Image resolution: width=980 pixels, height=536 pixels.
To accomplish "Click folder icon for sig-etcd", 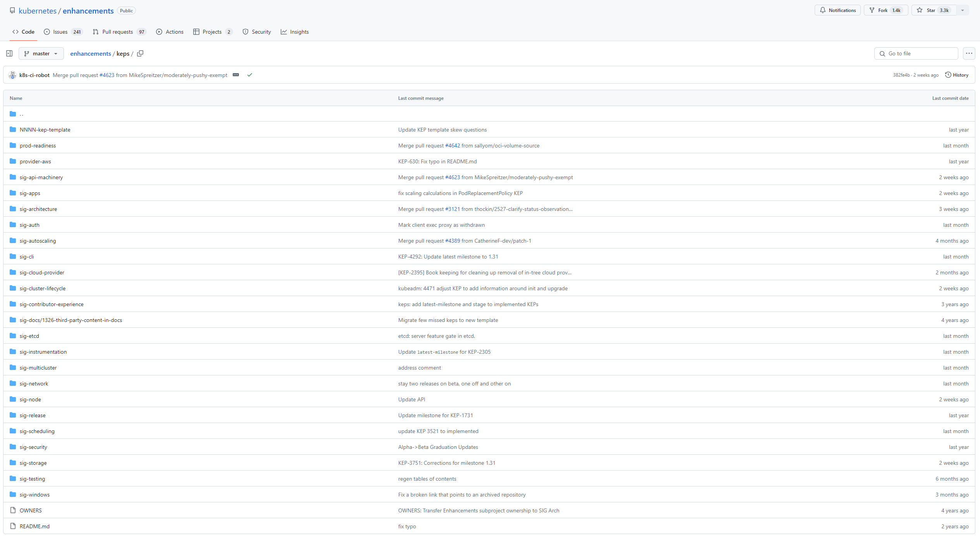I will point(13,336).
